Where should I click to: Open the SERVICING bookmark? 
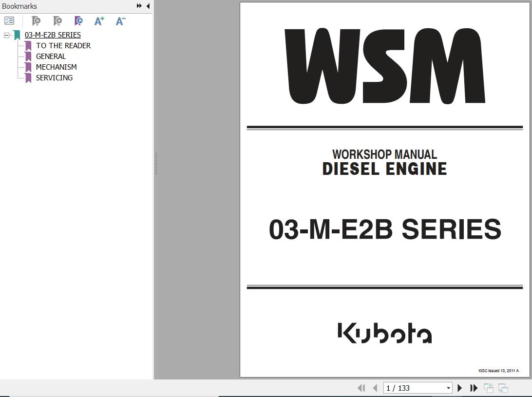(x=54, y=78)
